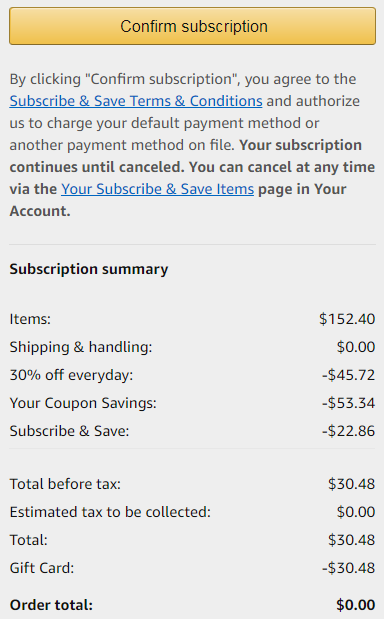Open Subscribe & Save Terms & Conditions link
This screenshot has width=387, height=622.
[136, 101]
